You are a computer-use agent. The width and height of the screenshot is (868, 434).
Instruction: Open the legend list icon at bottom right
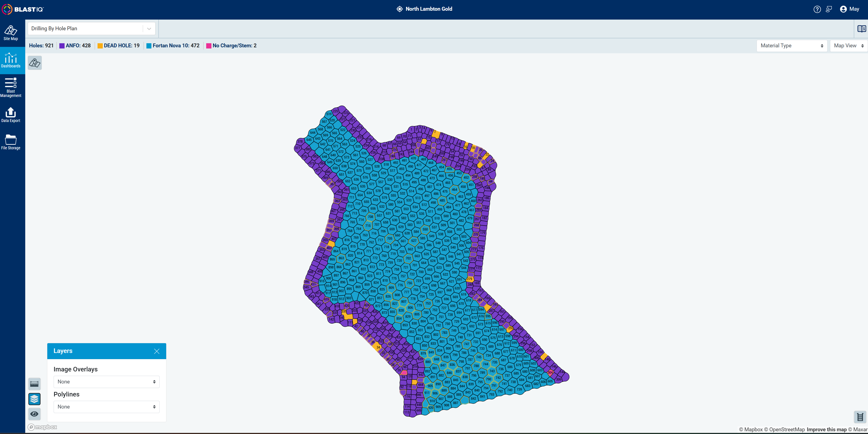(x=860, y=417)
